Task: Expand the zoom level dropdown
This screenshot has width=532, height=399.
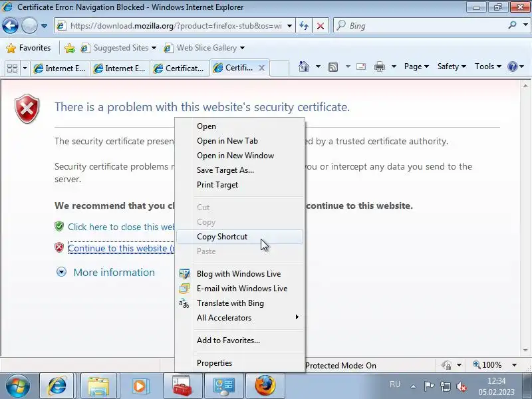Action: tap(514, 365)
